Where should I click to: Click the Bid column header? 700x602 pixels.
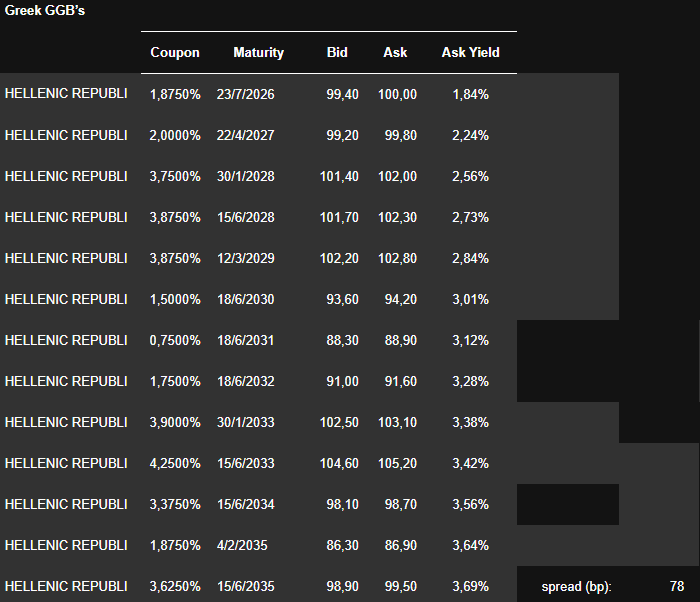[337, 52]
